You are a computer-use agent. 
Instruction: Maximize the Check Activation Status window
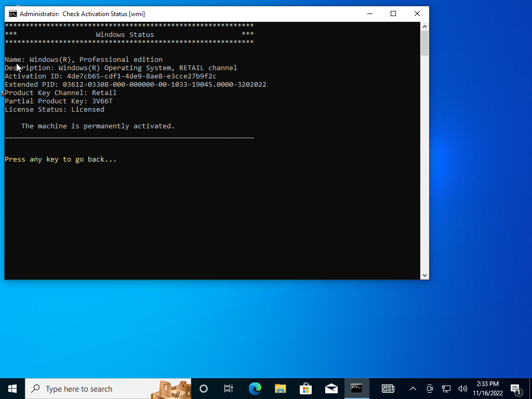[x=393, y=14]
